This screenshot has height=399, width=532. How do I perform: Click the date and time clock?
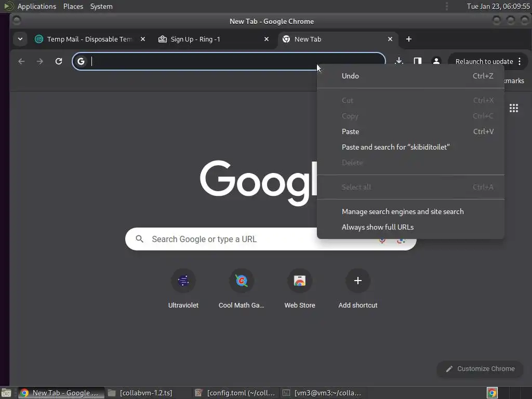(498, 6)
